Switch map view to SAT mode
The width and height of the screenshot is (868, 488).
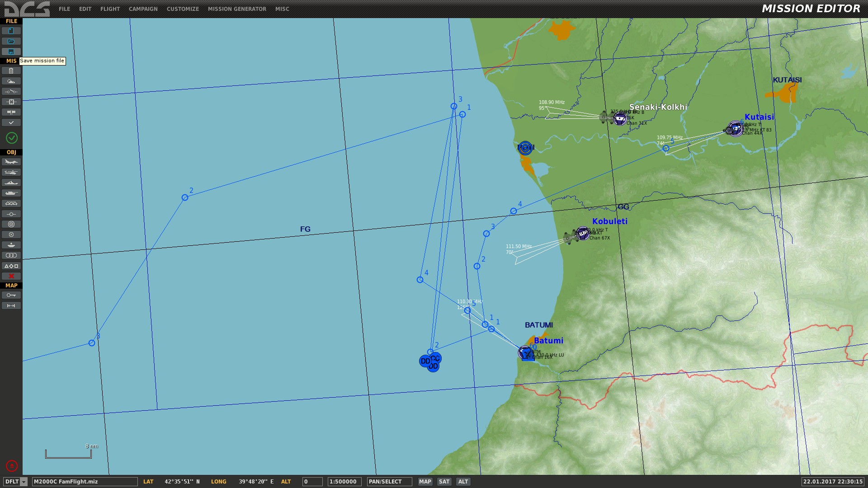(444, 482)
